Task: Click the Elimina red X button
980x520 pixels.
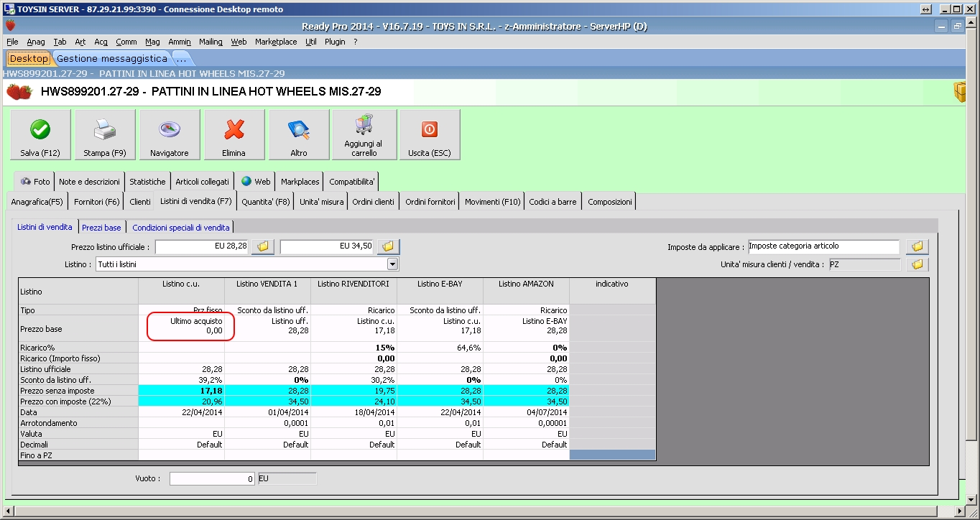Action: pyautogui.click(x=234, y=134)
